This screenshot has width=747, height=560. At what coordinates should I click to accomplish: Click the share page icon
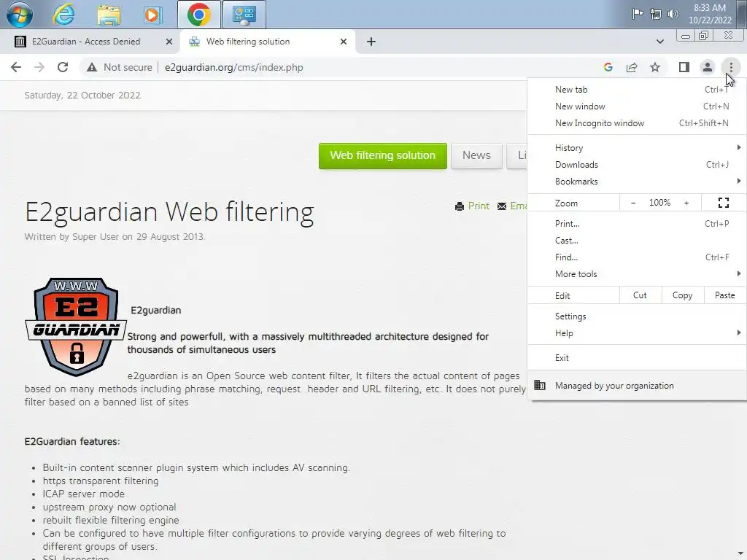[x=632, y=67]
